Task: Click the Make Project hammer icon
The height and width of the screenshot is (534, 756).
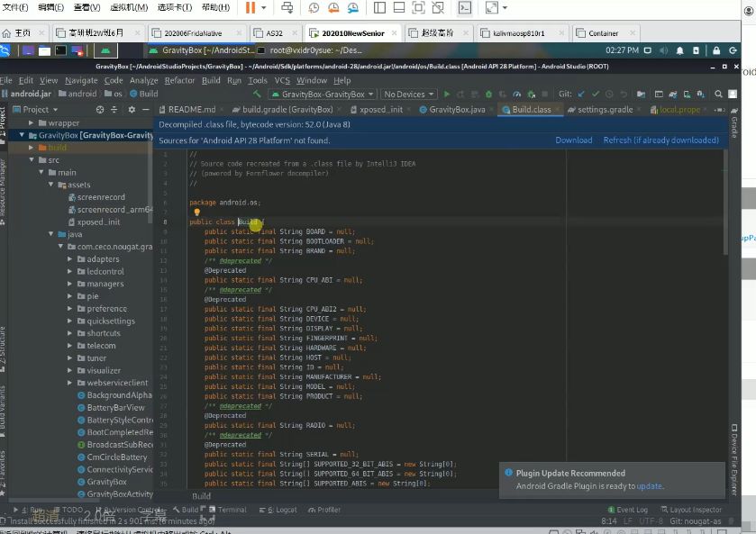Action: [x=257, y=94]
